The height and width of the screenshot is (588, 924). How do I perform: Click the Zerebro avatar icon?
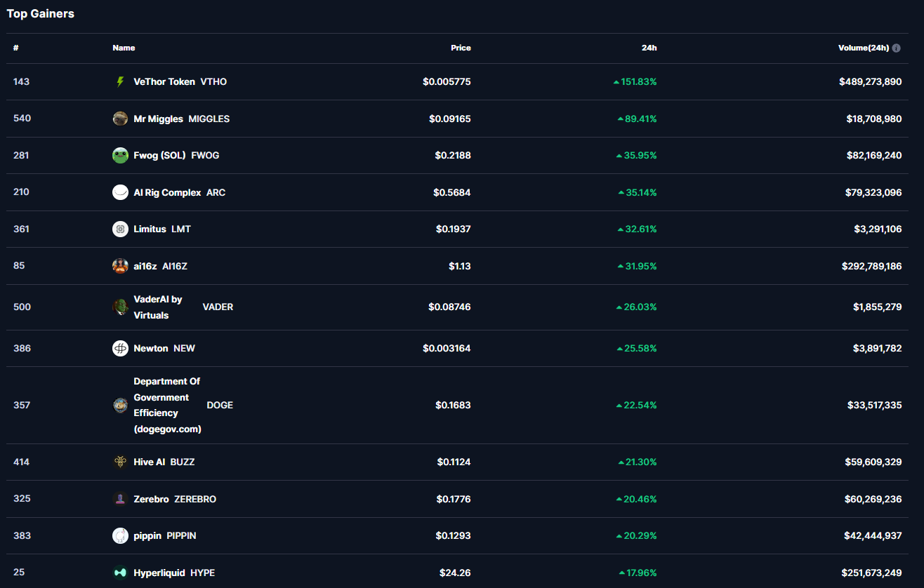[x=120, y=499]
